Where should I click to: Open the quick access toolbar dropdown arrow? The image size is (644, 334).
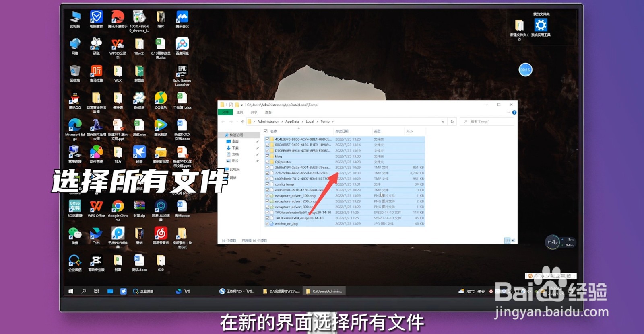tap(242, 105)
